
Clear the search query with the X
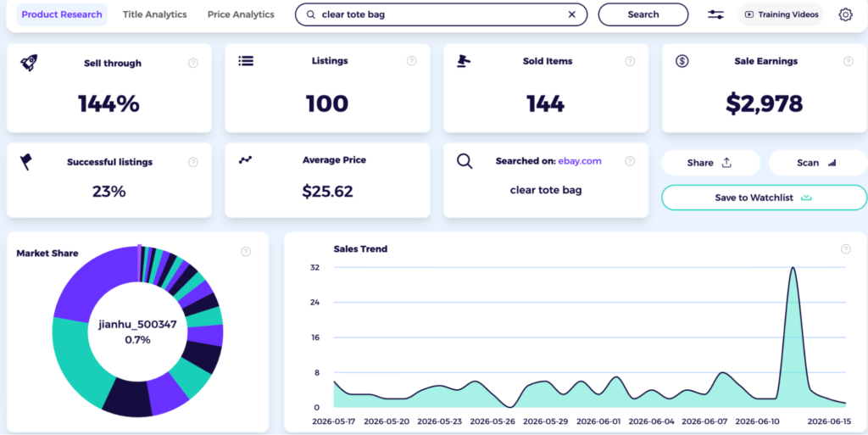coord(572,14)
